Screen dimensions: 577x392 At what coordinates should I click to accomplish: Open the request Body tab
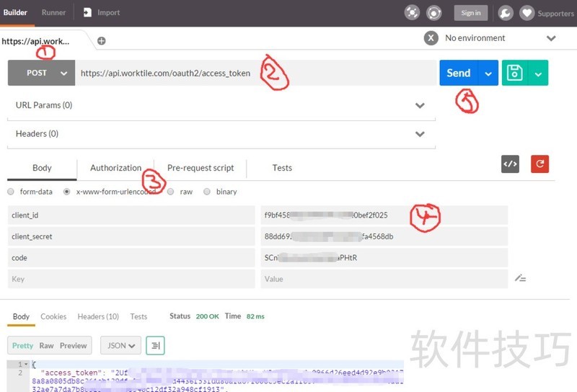coord(42,168)
